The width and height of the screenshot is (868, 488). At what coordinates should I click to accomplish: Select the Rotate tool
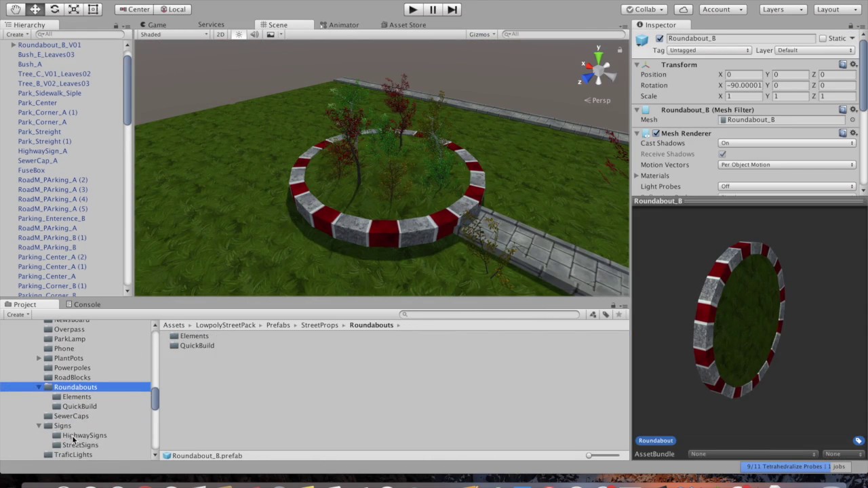54,9
